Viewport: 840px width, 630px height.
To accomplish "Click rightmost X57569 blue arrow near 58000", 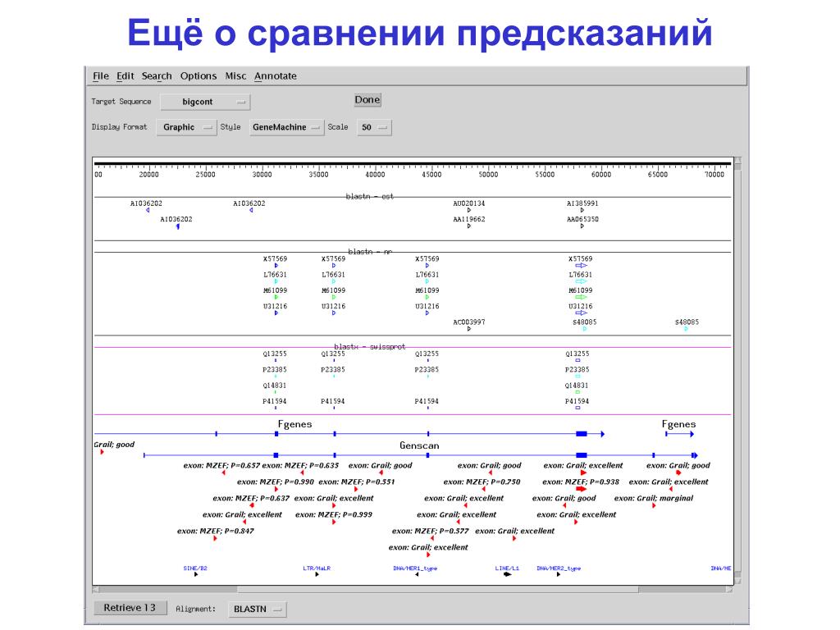I will (x=582, y=266).
